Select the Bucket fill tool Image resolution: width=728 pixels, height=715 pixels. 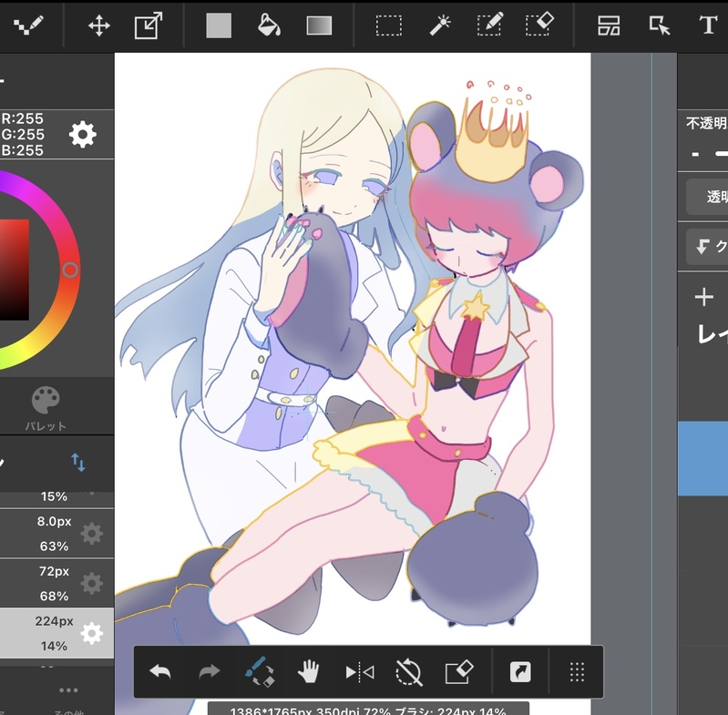269,26
